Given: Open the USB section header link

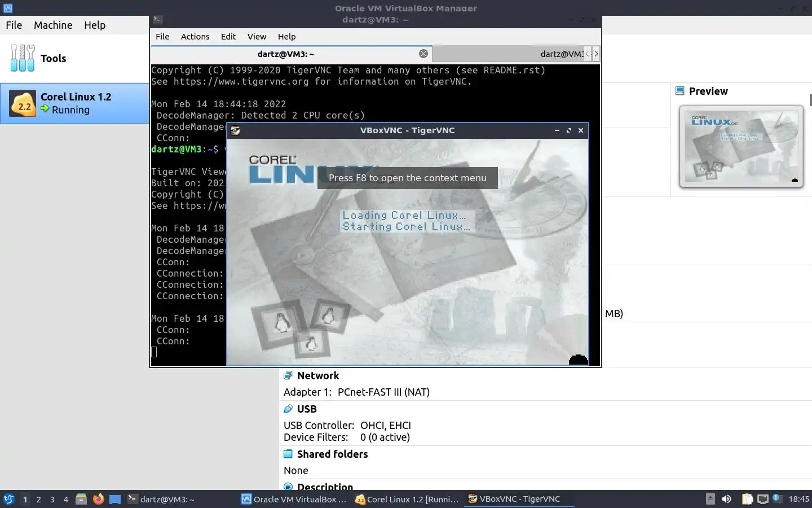Looking at the screenshot, I should pos(307,409).
